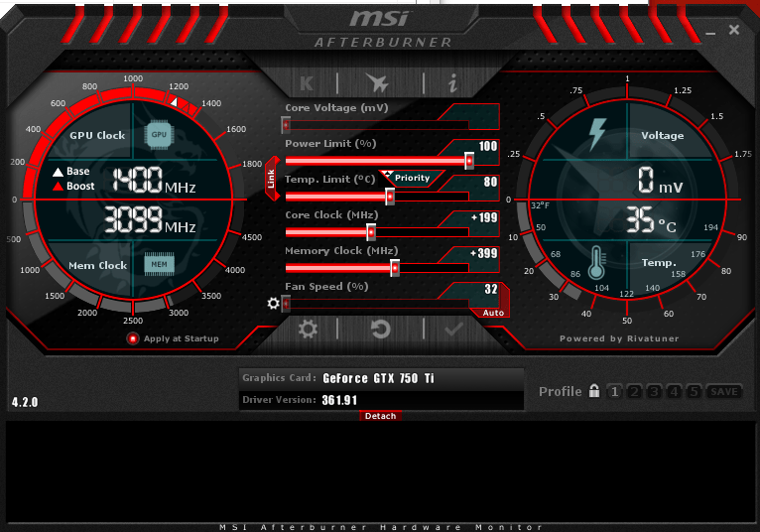Image resolution: width=760 pixels, height=532 pixels.
Task: Select profile slot 1
Action: [614, 391]
